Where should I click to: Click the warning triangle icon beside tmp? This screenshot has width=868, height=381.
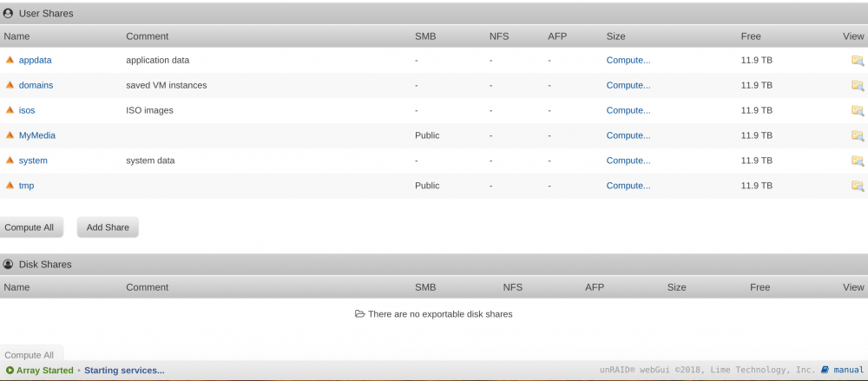10,185
